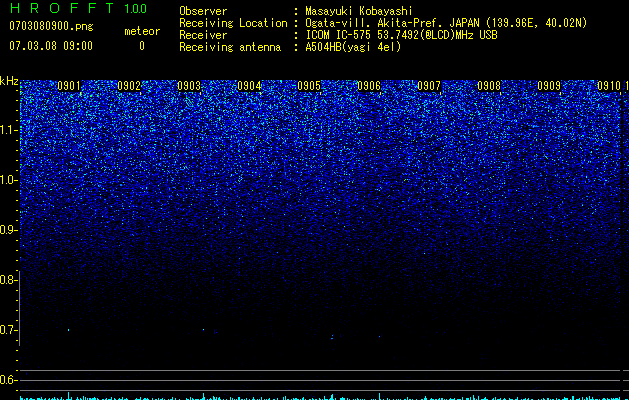Click the observer name Masayuki Kobayashi
Screen dimensions: 629x400
click(359, 11)
